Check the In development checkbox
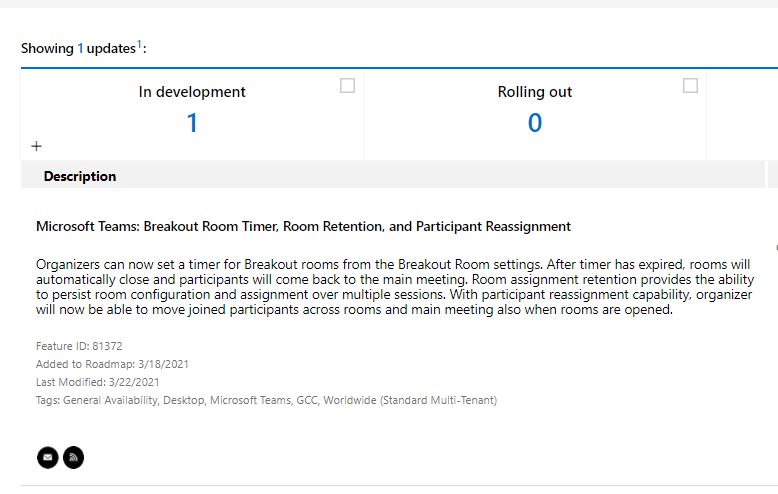The height and width of the screenshot is (494, 778). (347, 85)
